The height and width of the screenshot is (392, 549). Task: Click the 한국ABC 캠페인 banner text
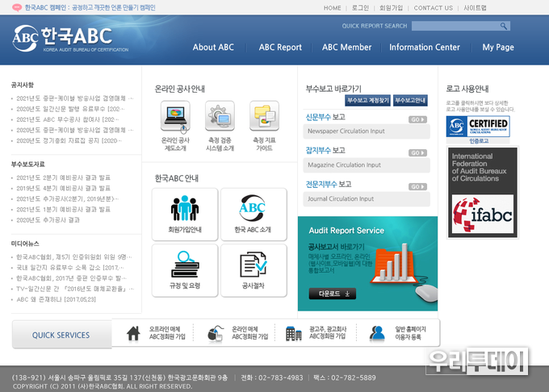pyautogui.click(x=90, y=8)
